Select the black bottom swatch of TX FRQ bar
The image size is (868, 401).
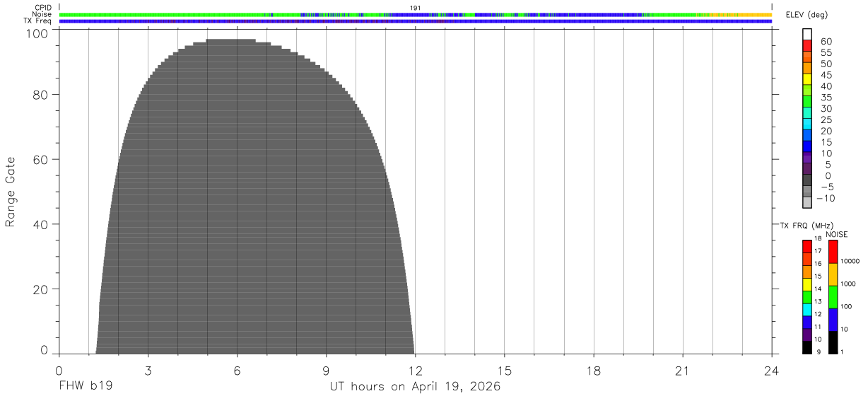807,347
